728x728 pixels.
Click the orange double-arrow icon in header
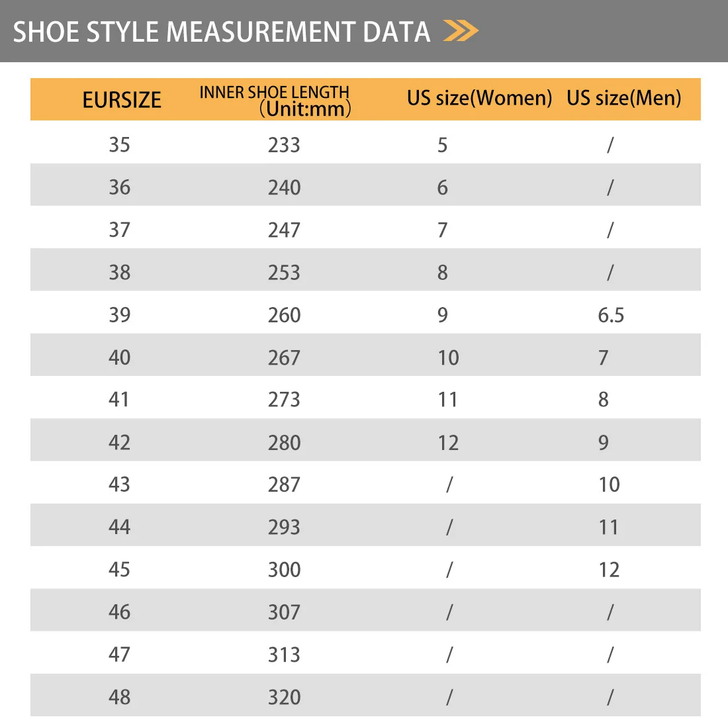coord(461,30)
